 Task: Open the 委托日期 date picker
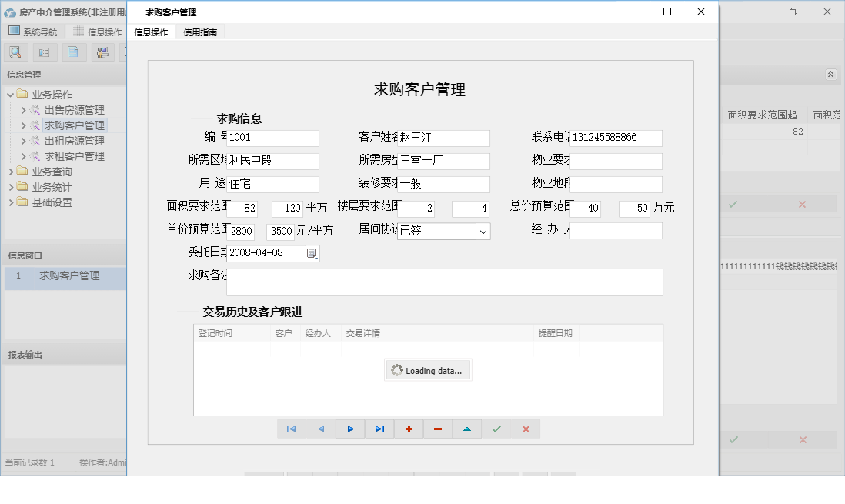pyautogui.click(x=312, y=253)
